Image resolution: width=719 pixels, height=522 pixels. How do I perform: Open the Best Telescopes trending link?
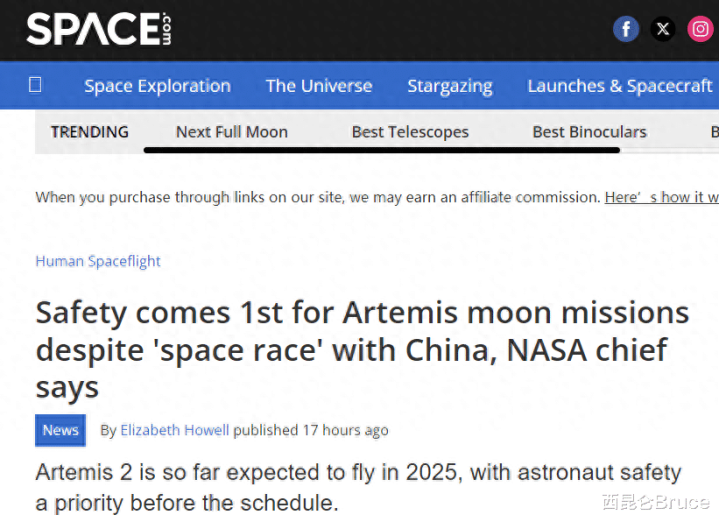pos(410,132)
